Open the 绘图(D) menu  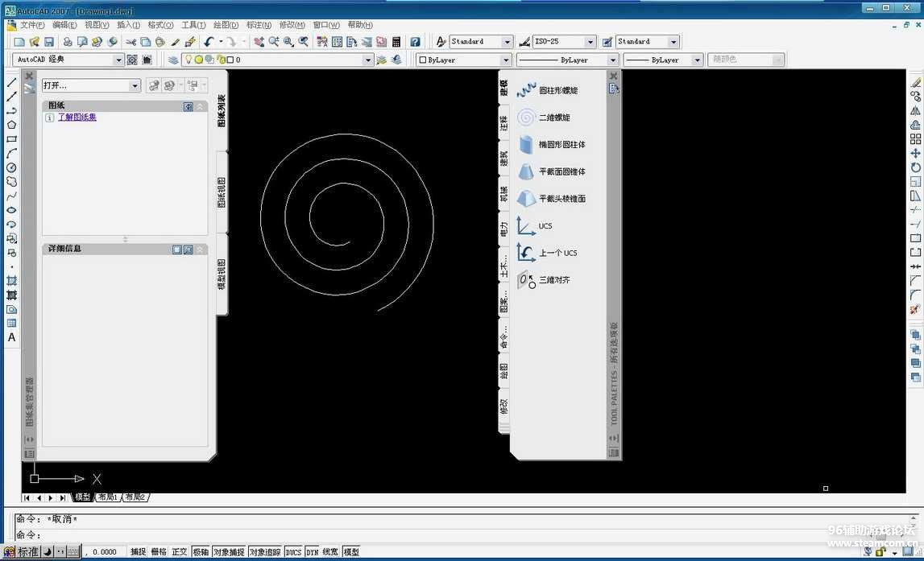pyautogui.click(x=226, y=25)
